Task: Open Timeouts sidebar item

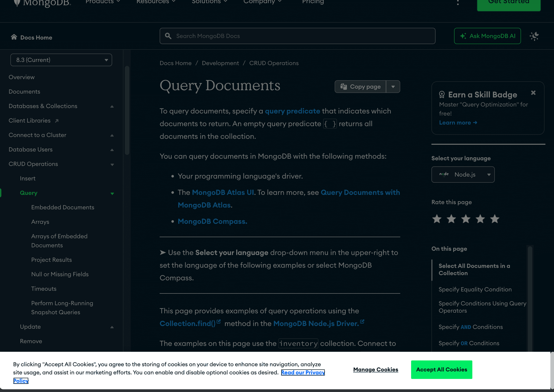Action: [44, 289]
